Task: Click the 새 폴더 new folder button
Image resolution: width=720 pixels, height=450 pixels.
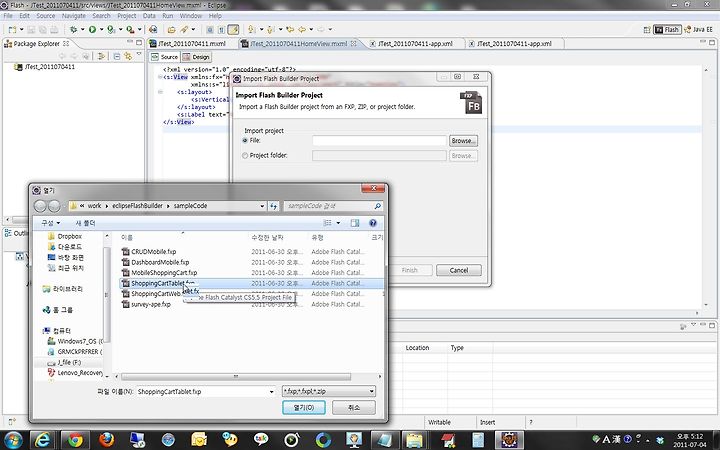Action: pyautogui.click(x=85, y=223)
